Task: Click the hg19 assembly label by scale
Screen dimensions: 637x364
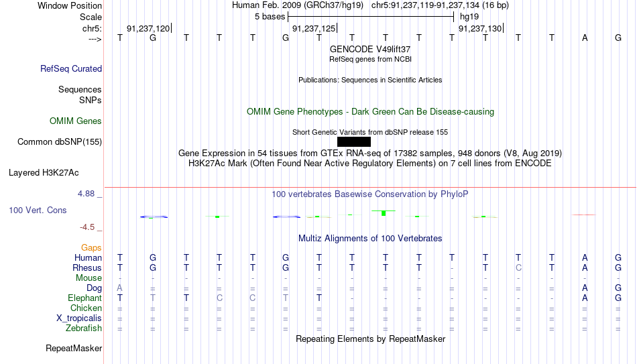Action: (x=469, y=17)
